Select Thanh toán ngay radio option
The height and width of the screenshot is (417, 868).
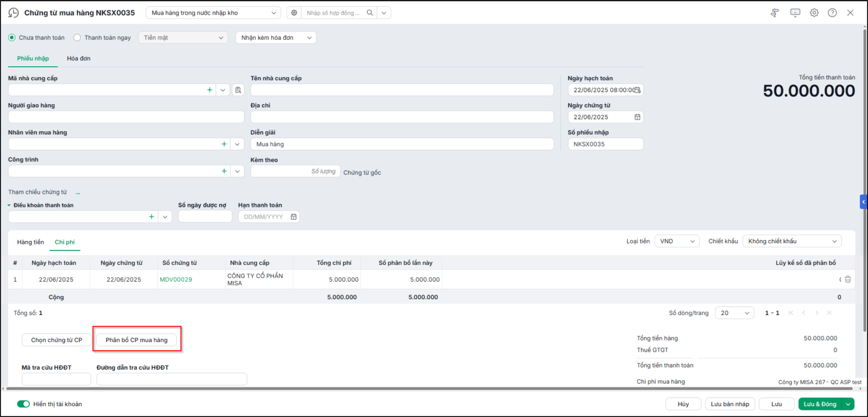(77, 37)
